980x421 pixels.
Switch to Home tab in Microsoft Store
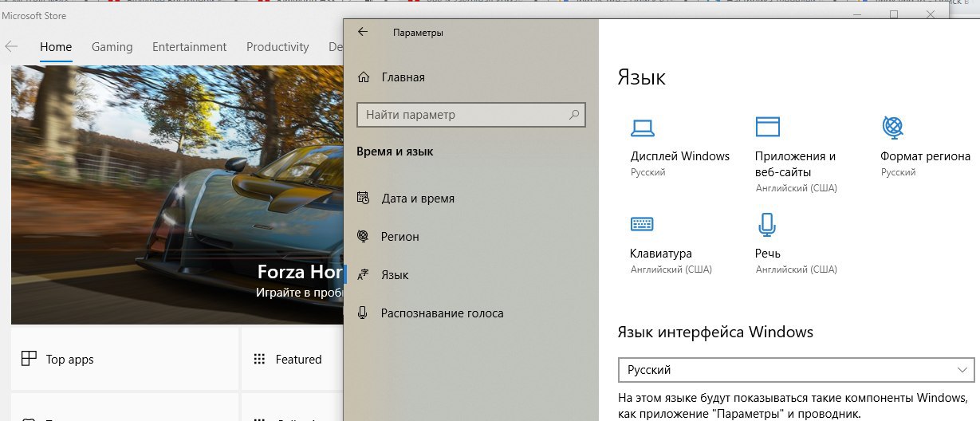tap(56, 47)
